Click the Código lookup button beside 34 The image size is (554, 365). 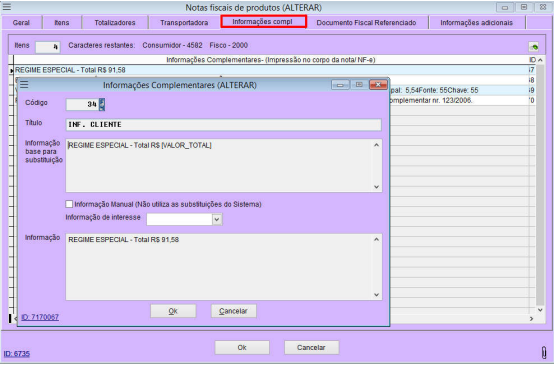102,104
